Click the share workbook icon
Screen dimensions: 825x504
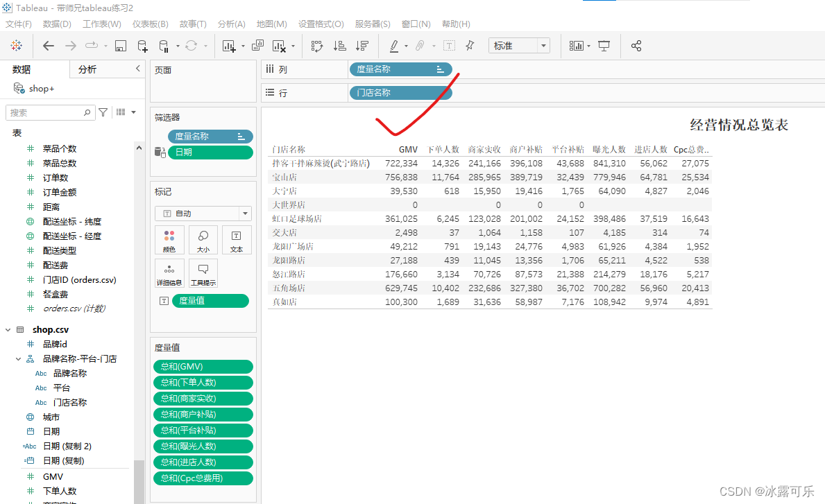tap(636, 46)
